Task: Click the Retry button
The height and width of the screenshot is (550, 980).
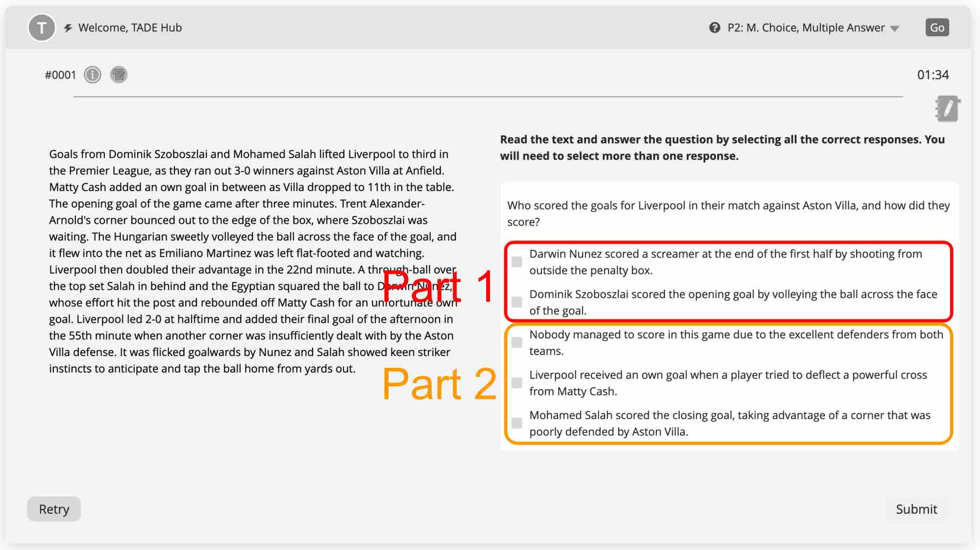Action: point(54,509)
